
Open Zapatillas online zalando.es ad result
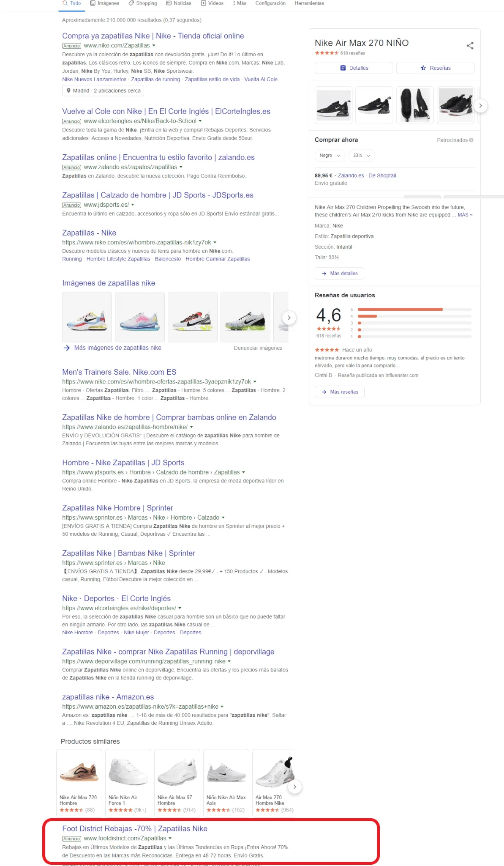click(158, 157)
